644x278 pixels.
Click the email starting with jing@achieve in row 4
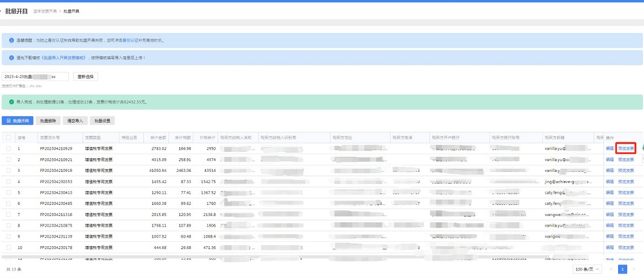(x=568, y=181)
